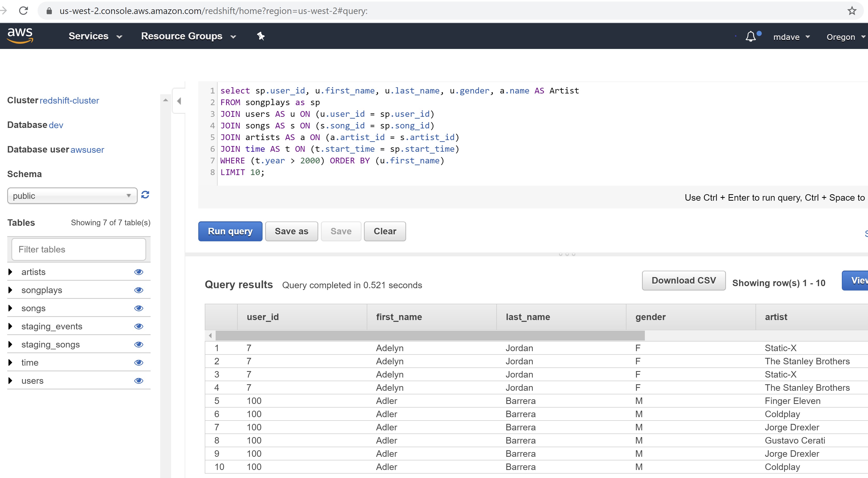Image resolution: width=868 pixels, height=478 pixels.
Task: Preview the artists table eye icon
Action: click(x=139, y=272)
